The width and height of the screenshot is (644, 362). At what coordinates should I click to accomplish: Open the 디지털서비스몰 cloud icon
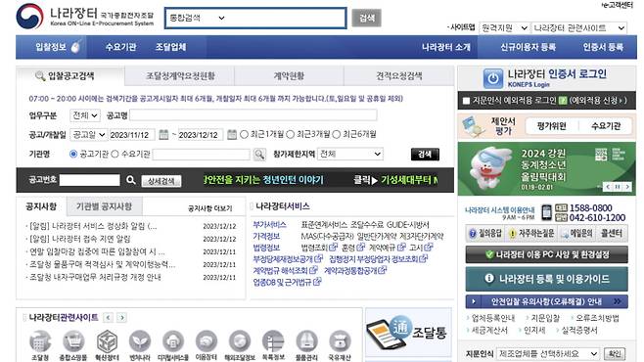173,345
